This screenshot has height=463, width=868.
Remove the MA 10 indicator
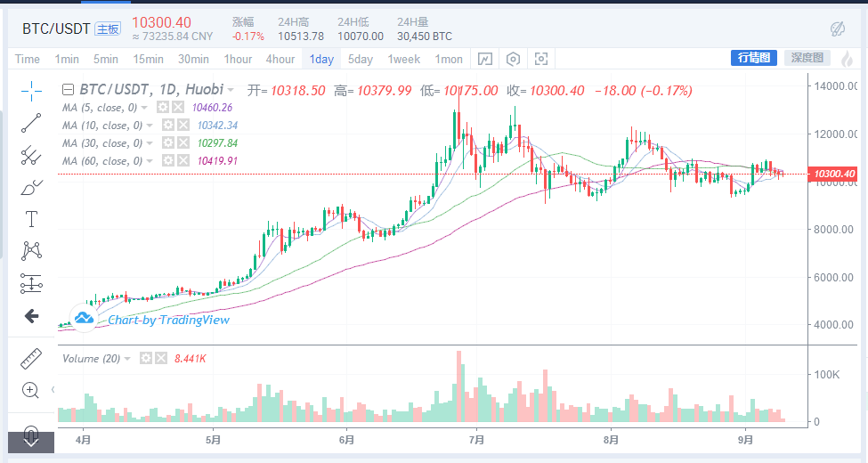point(183,126)
